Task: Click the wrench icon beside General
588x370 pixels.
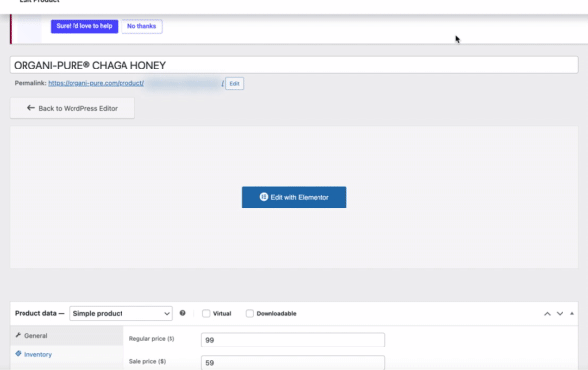Action: coord(18,335)
